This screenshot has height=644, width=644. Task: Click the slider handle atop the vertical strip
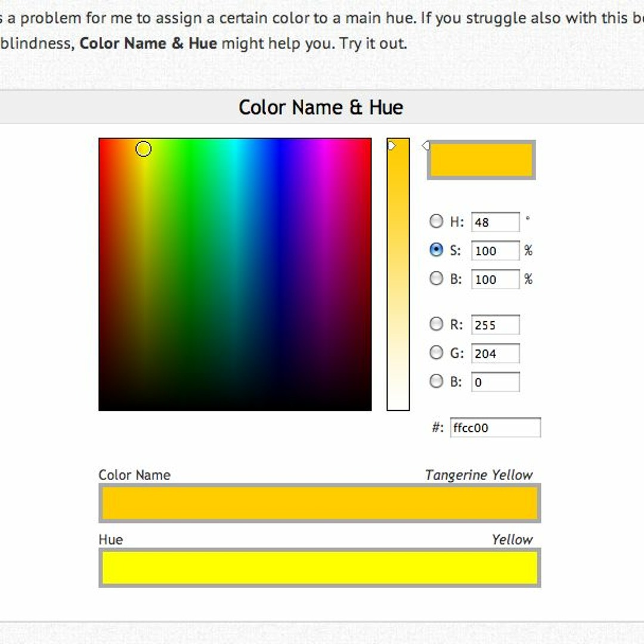click(392, 145)
